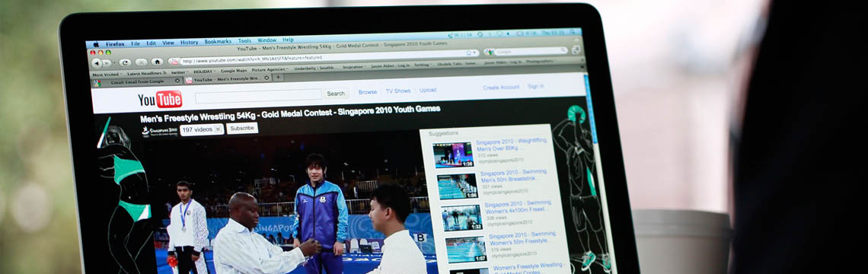Go to the home page icon
The height and width of the screenshot is (274, 868).
pyautogui.click(x=157, y=62)
